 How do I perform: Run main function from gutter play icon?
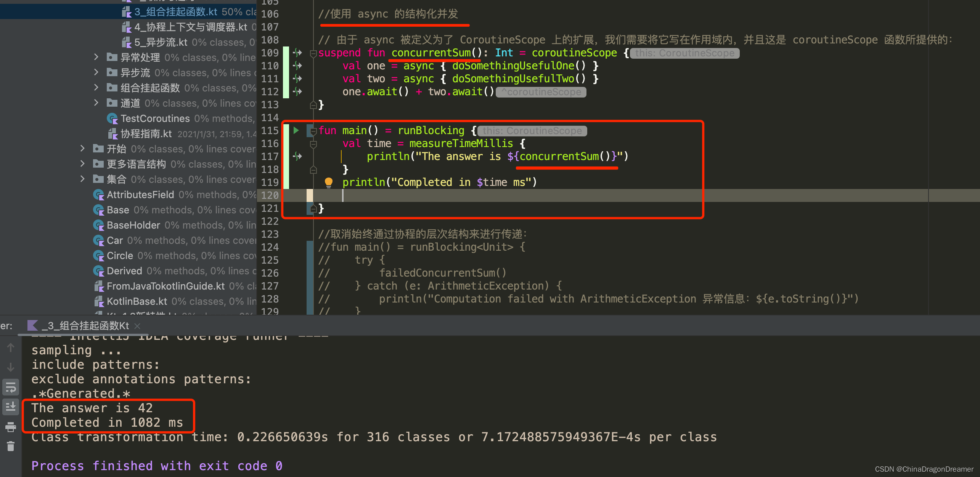(296, 130)
